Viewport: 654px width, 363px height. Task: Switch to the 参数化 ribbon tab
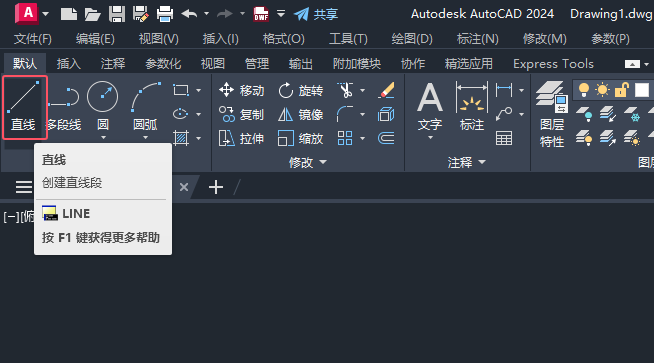coord(163,64)
